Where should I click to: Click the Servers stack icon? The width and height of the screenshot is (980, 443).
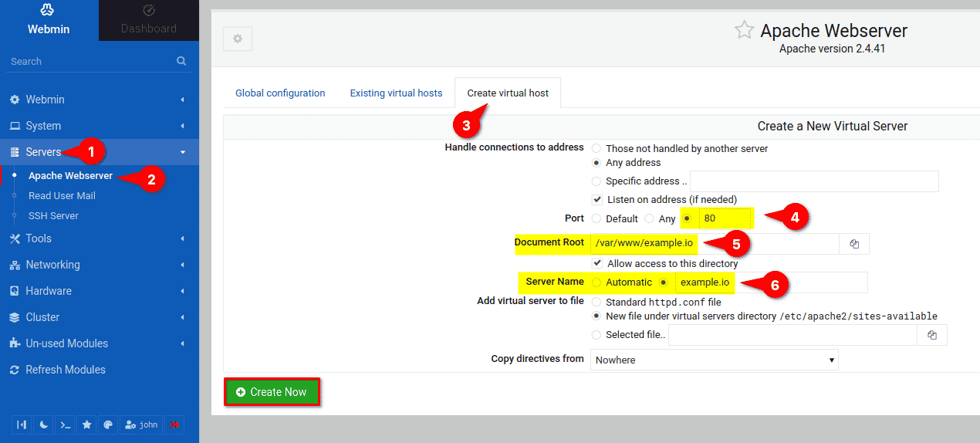coord(15,152)
